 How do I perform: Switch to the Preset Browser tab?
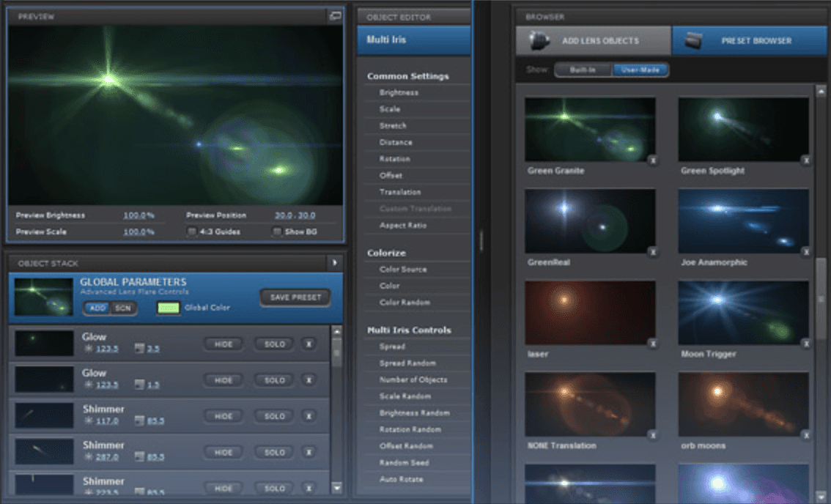[x=749, y=41]
